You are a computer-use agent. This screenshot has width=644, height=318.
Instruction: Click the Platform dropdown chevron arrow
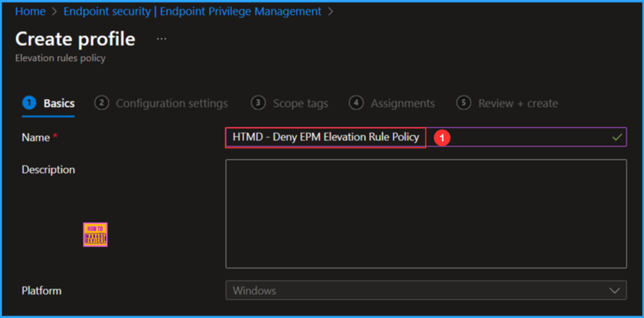click(615, 290)
